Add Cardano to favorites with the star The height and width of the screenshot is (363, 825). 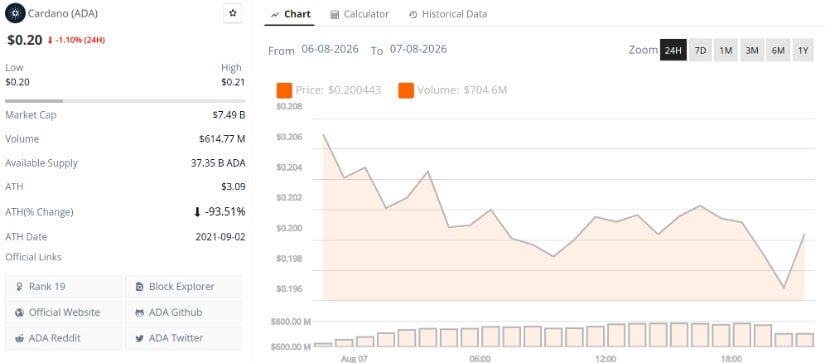coord(233,14)
